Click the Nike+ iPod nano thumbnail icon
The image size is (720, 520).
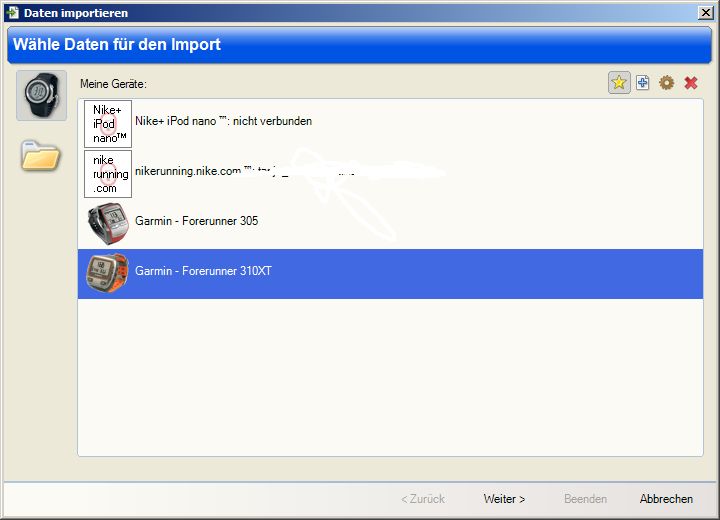tap(108, 124)
